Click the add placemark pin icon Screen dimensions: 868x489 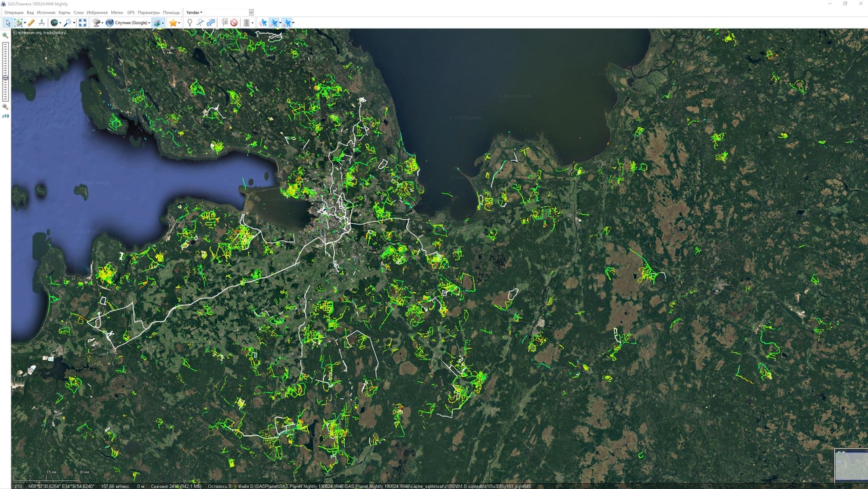tap(189, 22)
